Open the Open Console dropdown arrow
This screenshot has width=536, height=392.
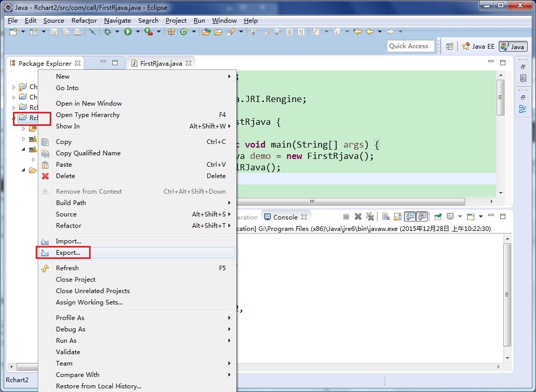click(x=481, y=216)
